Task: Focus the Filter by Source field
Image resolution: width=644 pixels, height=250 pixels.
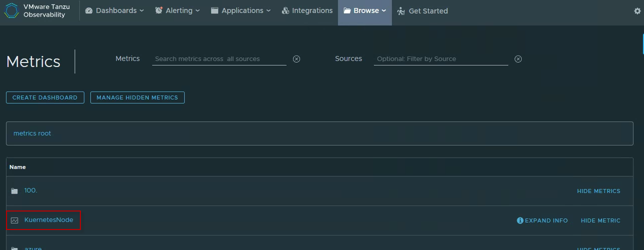Action: point(441,58)
